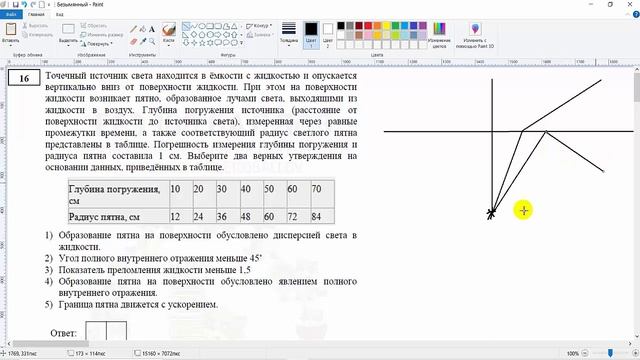This screenshot has width=640, height=360.
Task: Select the Magnifier tool
Action: coord(152,42)
